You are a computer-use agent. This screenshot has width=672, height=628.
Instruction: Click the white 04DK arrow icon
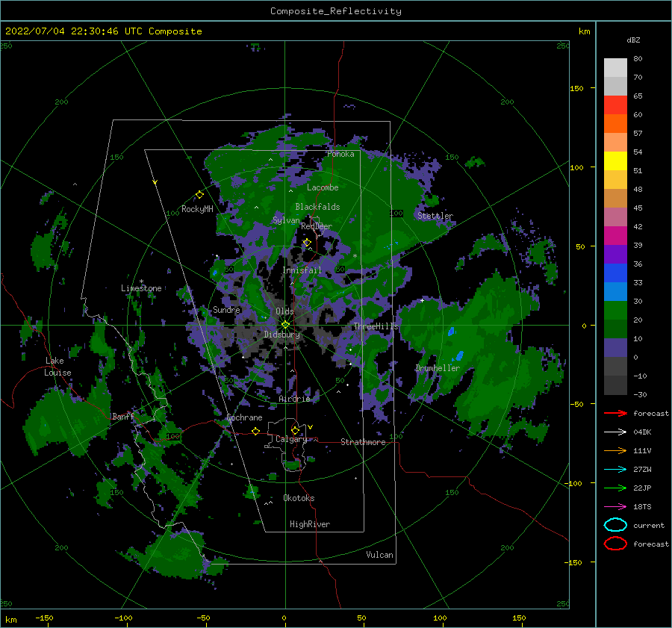(615, 432)
